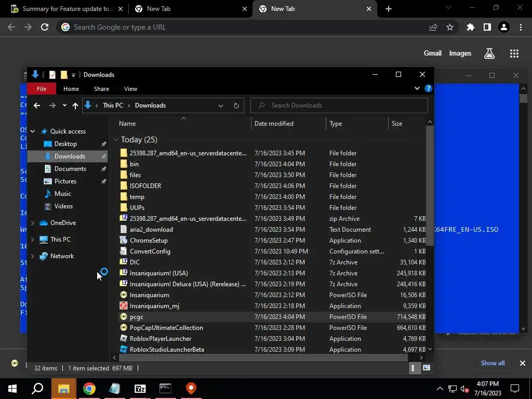Expand OneDrive in navigation pane
The width and height of the screenshot is (532, 399).
33,223
